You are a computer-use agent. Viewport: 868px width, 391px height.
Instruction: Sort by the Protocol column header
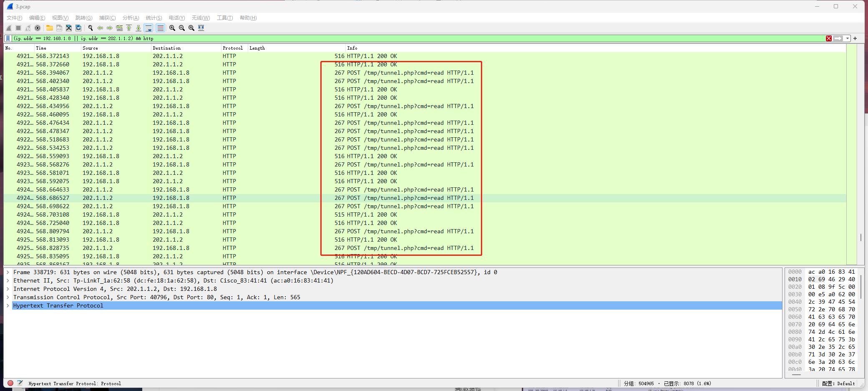coord(234,48)
